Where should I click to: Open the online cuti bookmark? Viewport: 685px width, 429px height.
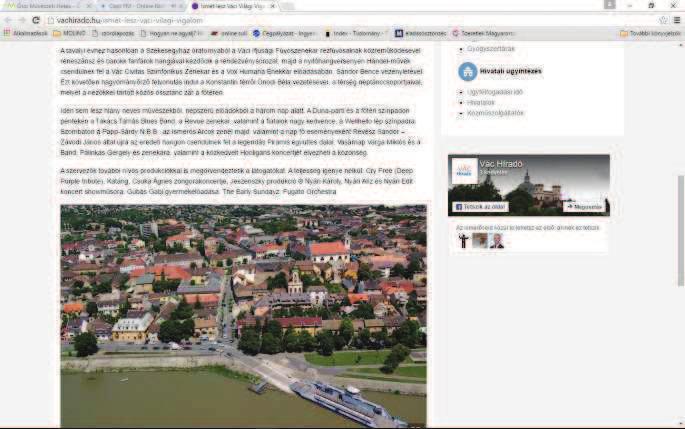pos(228,33)
